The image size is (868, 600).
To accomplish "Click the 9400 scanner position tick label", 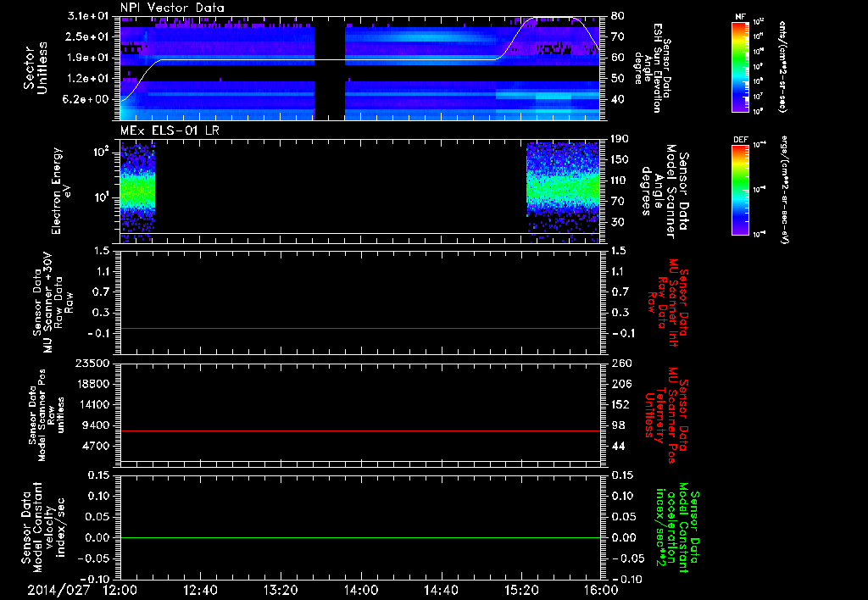I will (x=96, y=425).
